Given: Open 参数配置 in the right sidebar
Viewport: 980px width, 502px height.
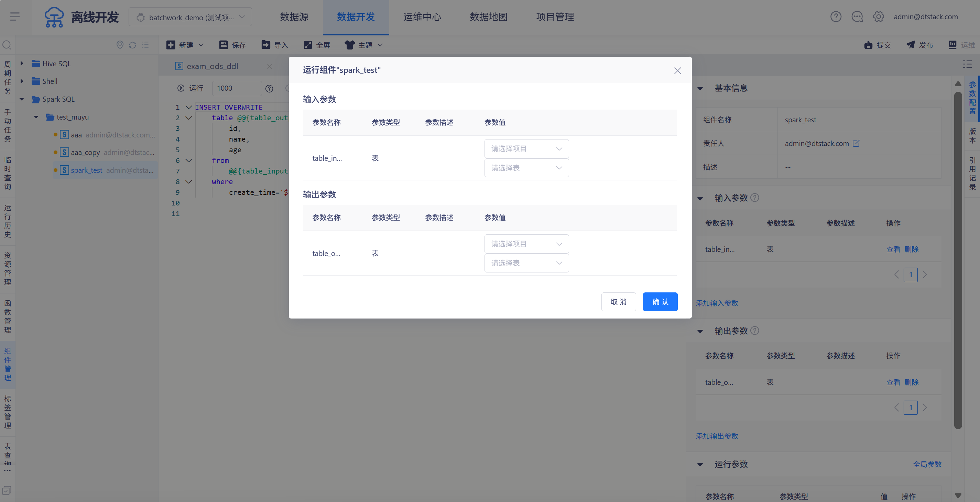Looking at the screenshot, I should (972, 98).
